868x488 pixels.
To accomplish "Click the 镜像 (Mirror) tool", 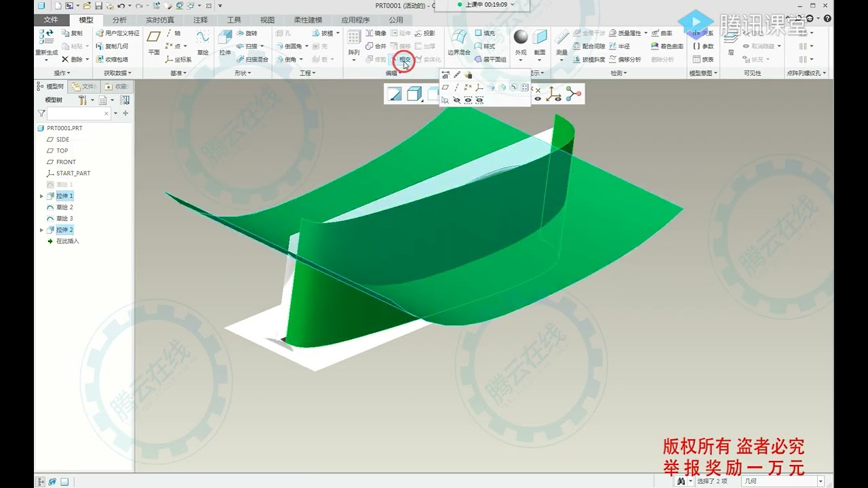I will click(376, 33).
